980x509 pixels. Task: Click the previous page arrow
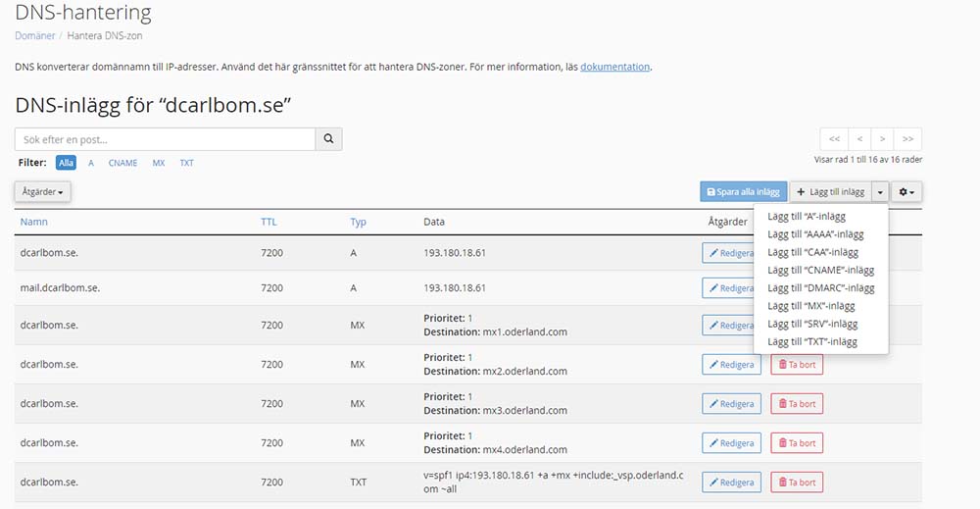click(x=859, y=139)
